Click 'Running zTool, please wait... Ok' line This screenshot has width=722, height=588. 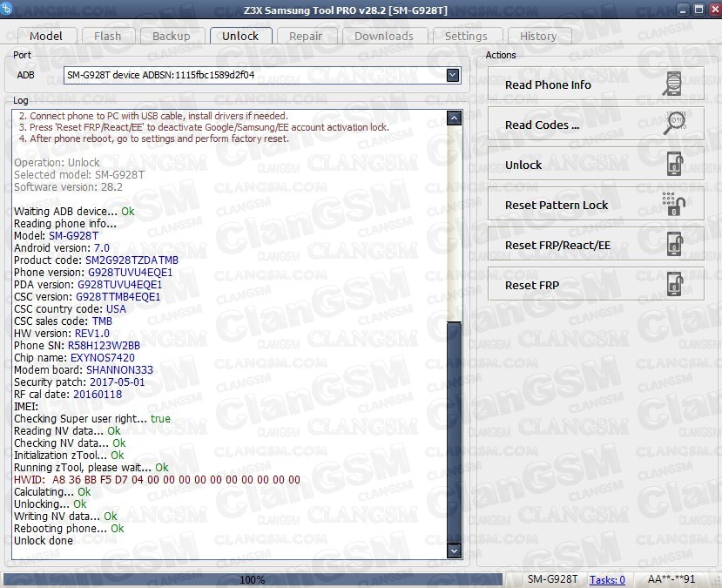(x=91, y=468)
